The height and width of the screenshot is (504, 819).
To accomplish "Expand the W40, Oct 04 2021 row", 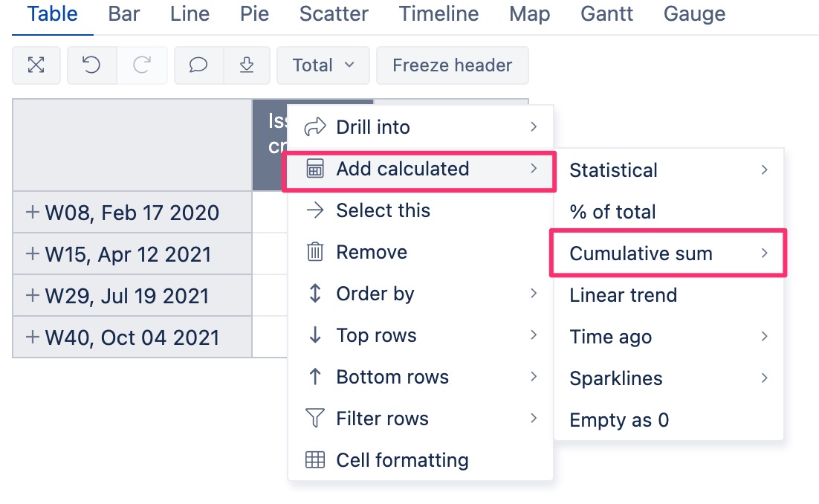I will point(33,337).
